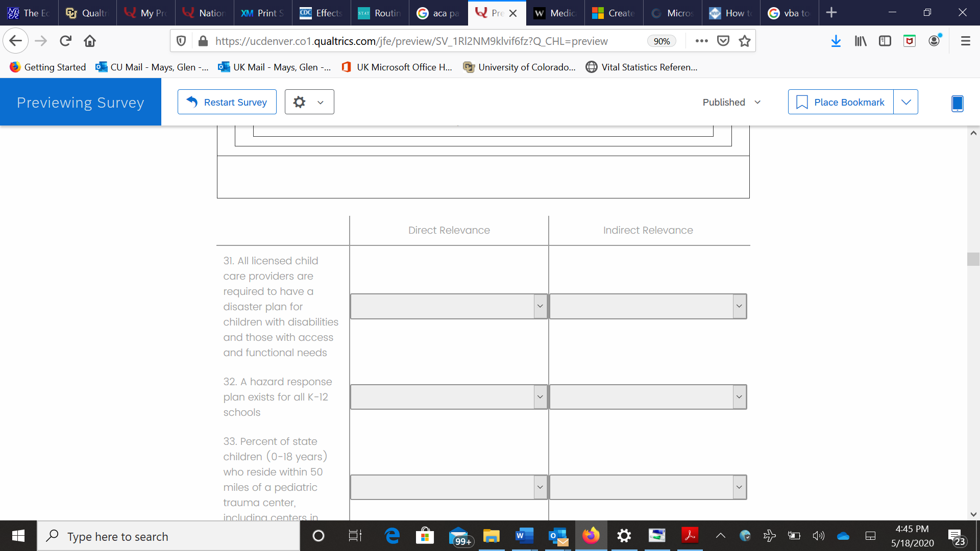This screenshot has height=551, width=980.
Task: Click the browser home icon
Action: coord(90,41)
